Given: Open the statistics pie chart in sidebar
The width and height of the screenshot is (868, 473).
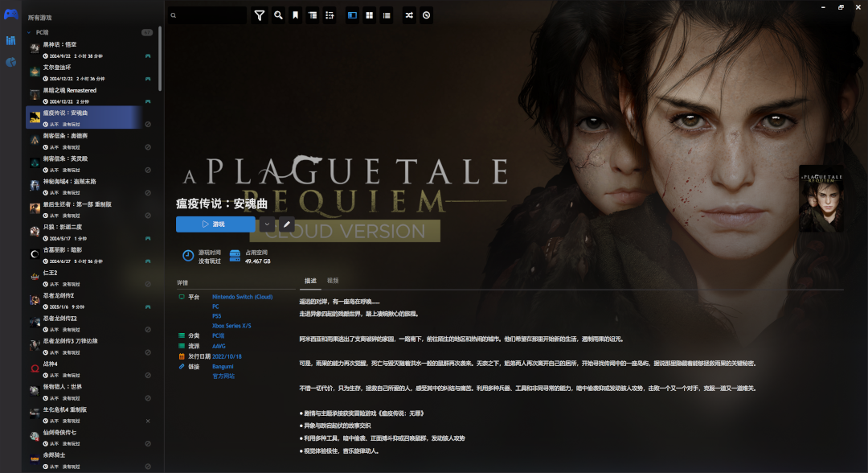Looking at the screenshot, I should pos(10,63).
